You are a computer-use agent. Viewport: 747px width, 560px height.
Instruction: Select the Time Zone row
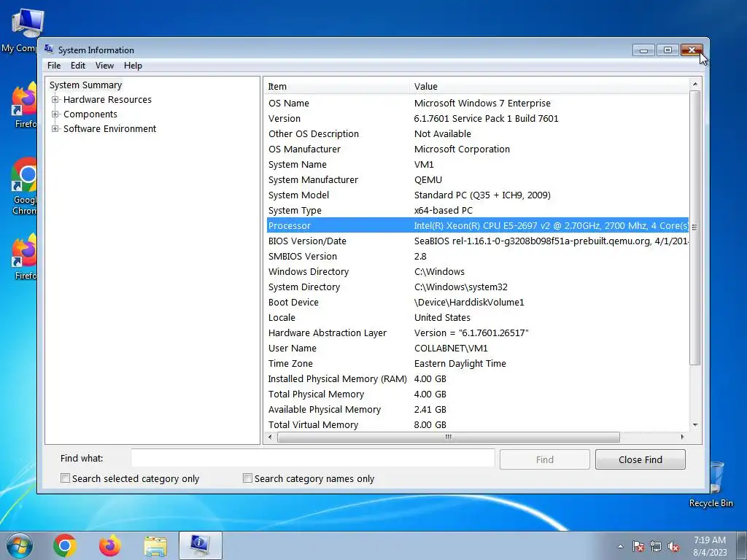(x=477, y=363)
